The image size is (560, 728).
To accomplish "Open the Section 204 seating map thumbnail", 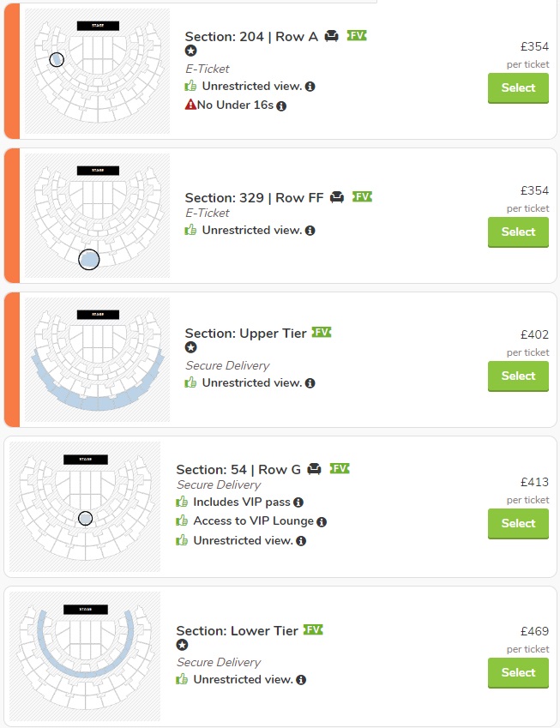I will (x=98, y=71).
